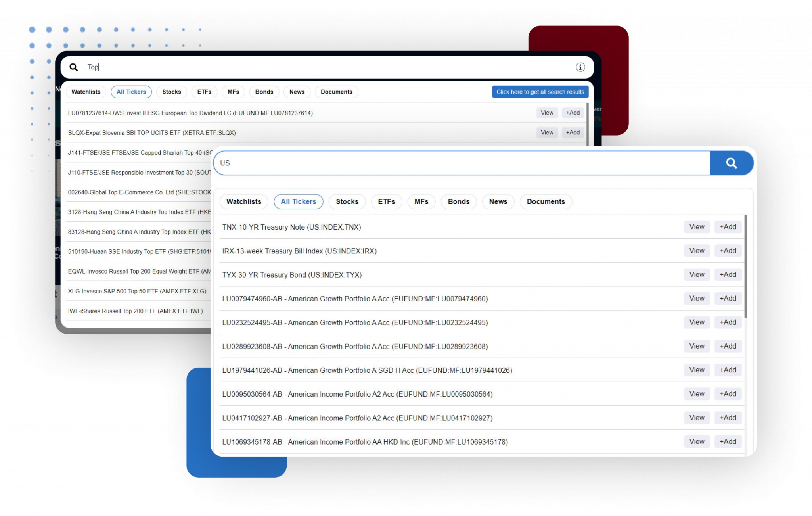Screen dimensions: 812x516
Task: View LU0079474960-AB American Growth Portfolio
Action: 697,298
